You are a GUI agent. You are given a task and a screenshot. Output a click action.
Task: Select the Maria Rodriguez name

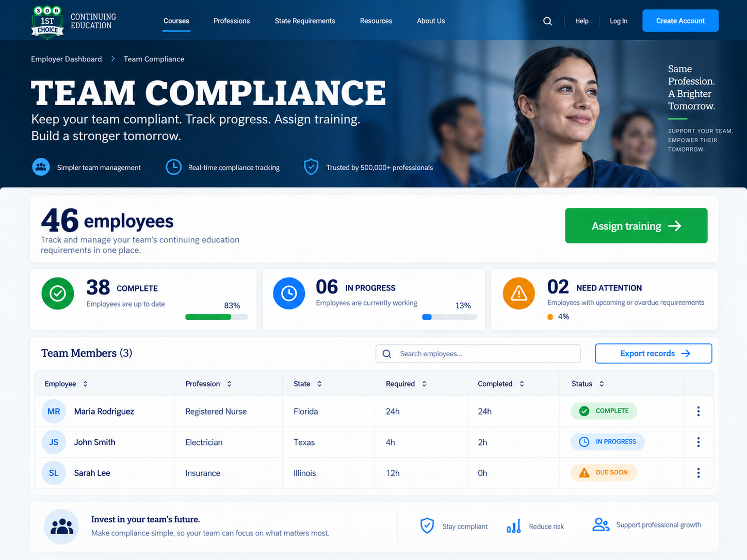(104, 411)
